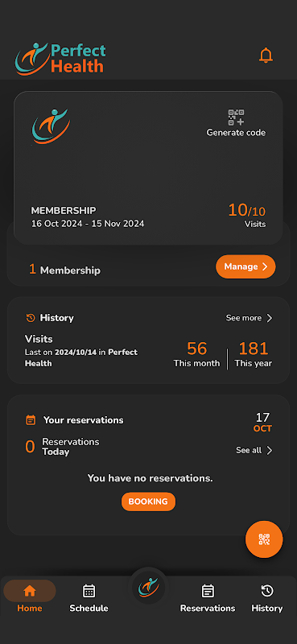Click the BOOKING button
Viewport: 297px width, 644px height.
click(148, 502)
